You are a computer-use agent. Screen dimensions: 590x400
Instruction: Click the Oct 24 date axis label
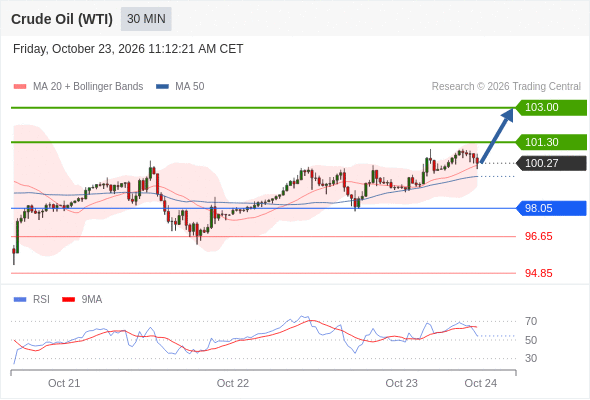point(481,383)
